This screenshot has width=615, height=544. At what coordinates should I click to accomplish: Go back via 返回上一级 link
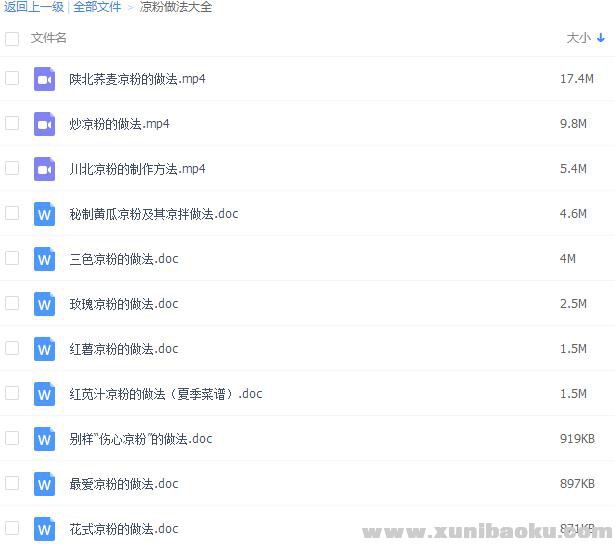pos(33,7)
